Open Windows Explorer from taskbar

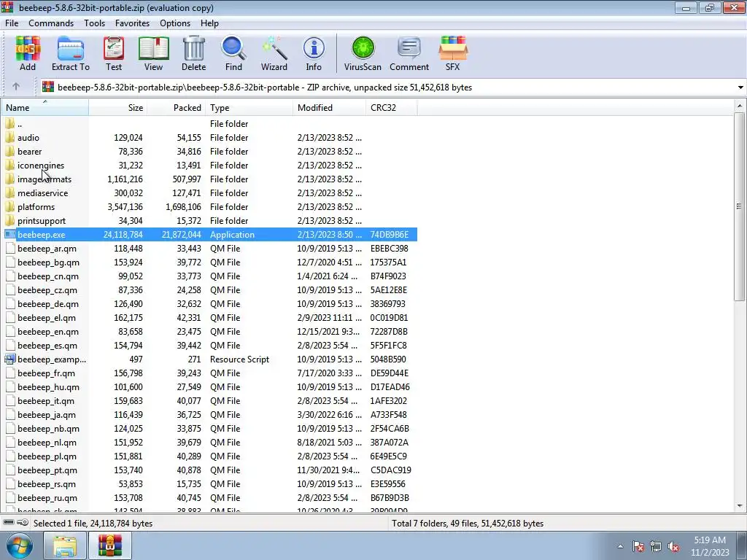tap(64, 545)
